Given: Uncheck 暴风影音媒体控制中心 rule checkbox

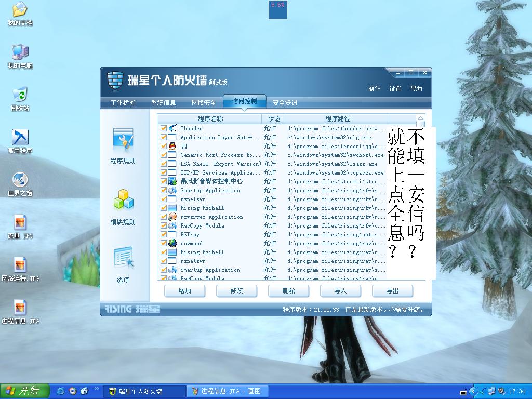Looking at the screenshot, I should click(164, 181).
